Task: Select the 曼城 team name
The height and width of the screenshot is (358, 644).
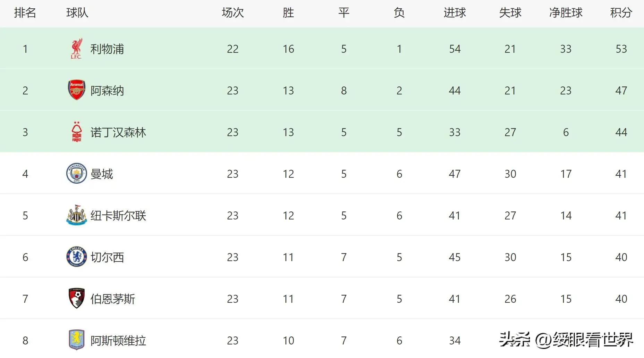Action: (x=102, y=174)
